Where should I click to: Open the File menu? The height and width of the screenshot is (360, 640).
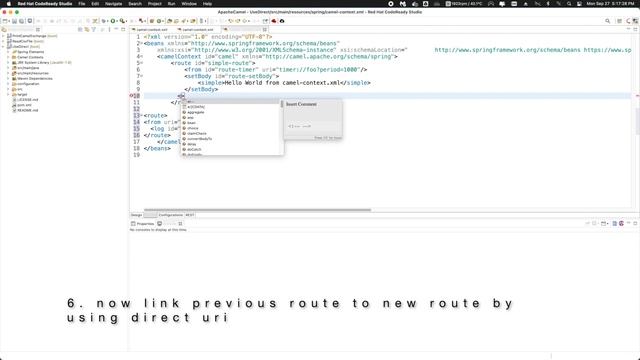point(82,4)
